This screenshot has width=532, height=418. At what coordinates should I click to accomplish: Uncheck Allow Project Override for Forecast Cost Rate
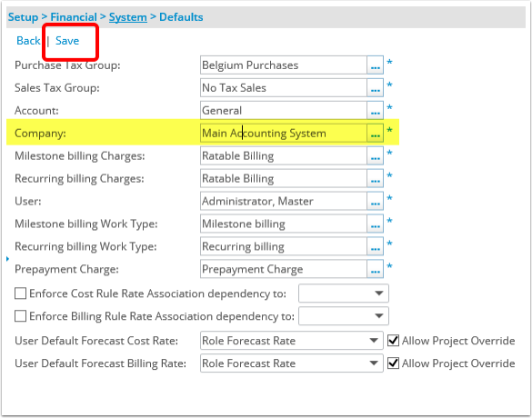(x=393, y=341)
